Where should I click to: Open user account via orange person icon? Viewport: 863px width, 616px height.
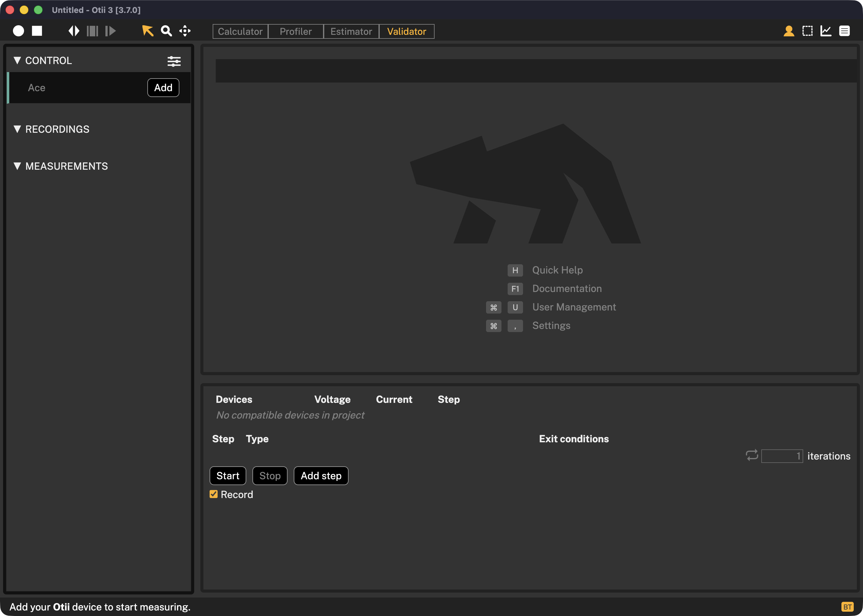(789, 31)
